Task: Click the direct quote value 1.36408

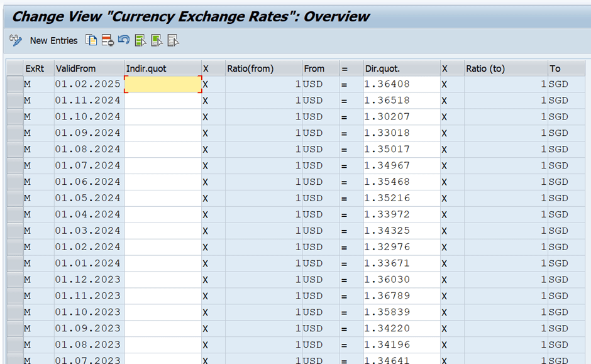Action: [401, 84]
